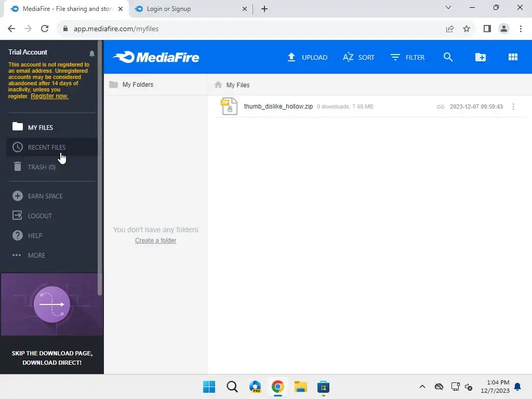This screenshot has height=399, width=532.
Task: Open the tab search chevron
Action: tap(448, 7)
